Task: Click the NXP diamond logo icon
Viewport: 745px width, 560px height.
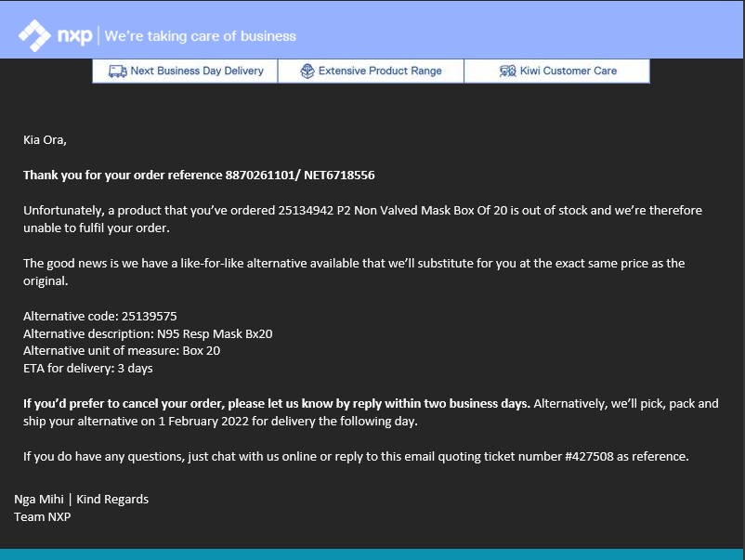Action: click(x=34, y=36)
